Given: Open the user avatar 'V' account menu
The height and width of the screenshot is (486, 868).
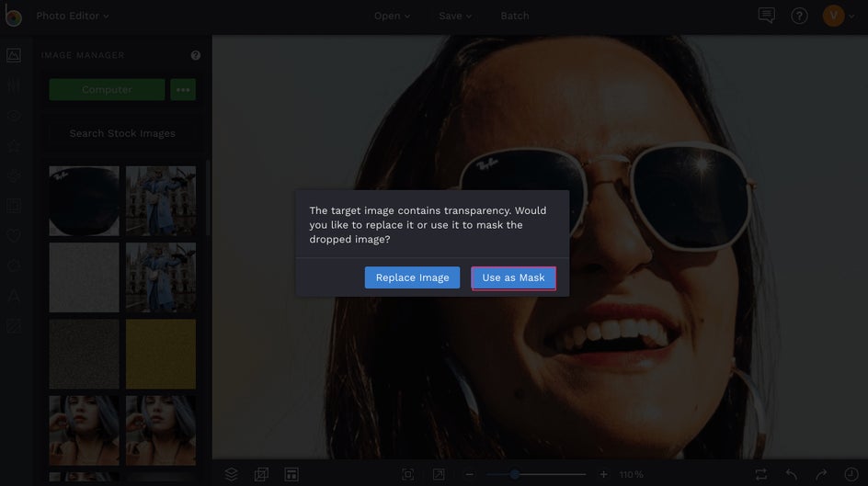Looking at the screenshot, I should point(834,16).
